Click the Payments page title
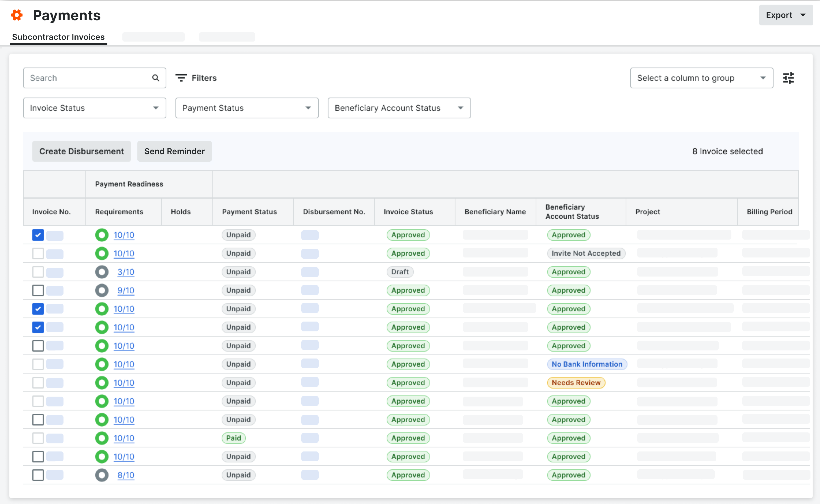 [x=67, y=15]
